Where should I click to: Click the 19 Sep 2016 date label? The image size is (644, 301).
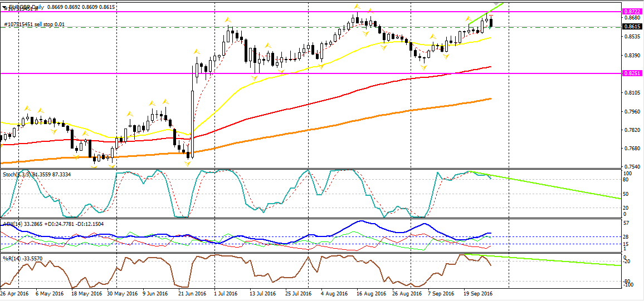click(478, 294)
